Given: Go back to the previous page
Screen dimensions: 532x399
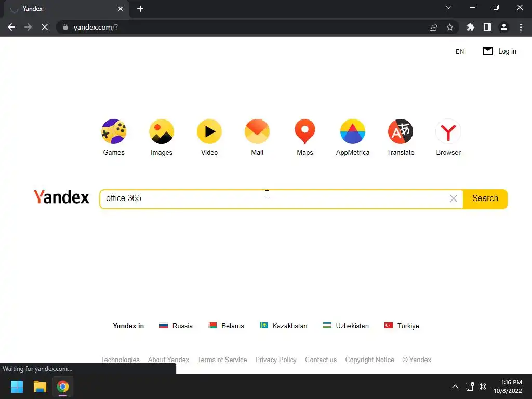Looking at the screenshot, I should click(x=11, y=27).
